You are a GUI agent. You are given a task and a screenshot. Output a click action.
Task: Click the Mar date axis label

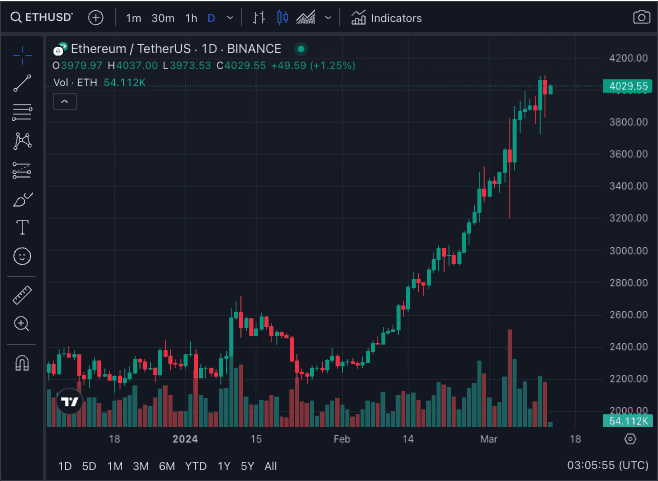pos(488,439)
